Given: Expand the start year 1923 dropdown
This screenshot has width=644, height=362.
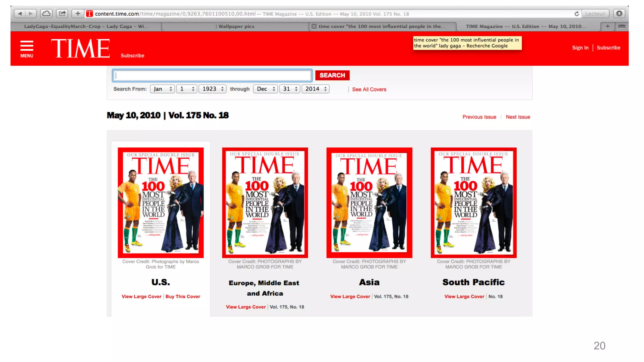Looking at the screenshot, I should click(x=212, y=89).
